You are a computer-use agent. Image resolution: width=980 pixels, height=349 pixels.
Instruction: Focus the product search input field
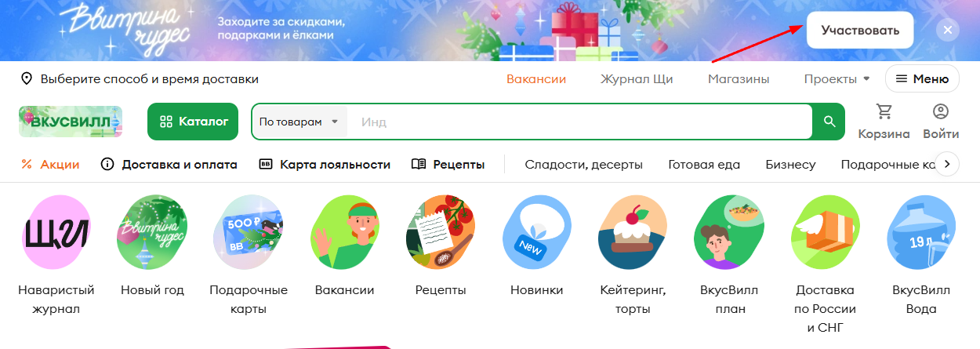580,122
